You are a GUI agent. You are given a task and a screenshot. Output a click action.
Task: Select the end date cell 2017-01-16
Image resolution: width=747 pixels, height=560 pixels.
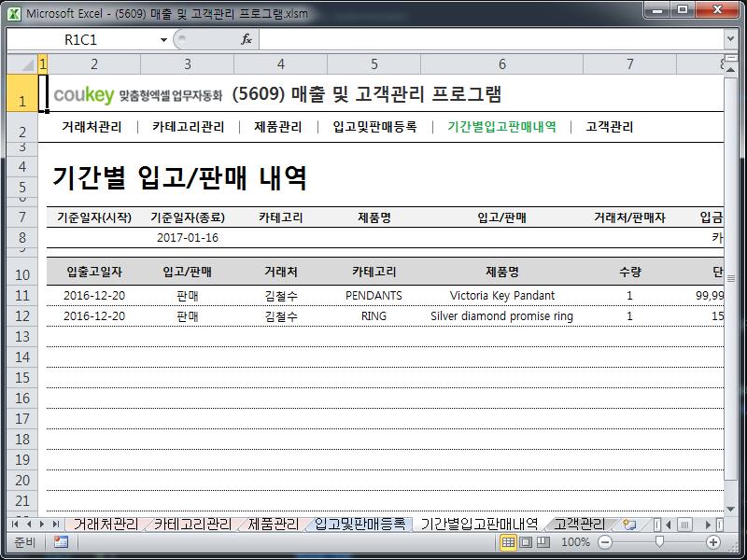click(188, 238)
